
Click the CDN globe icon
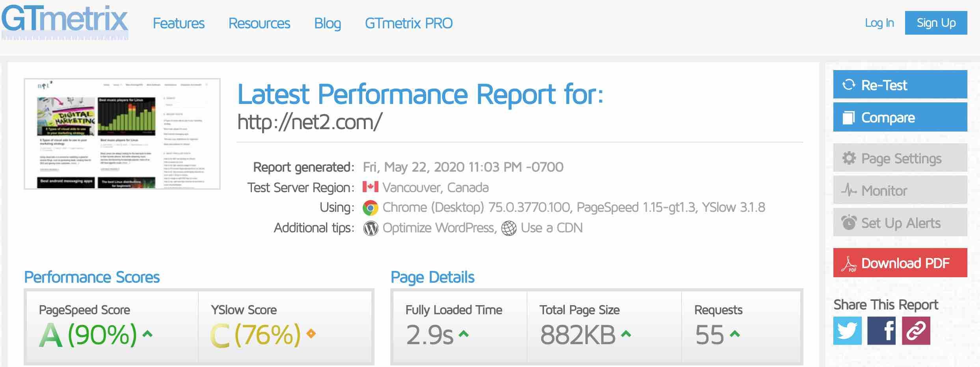click(x=509, y=228)
